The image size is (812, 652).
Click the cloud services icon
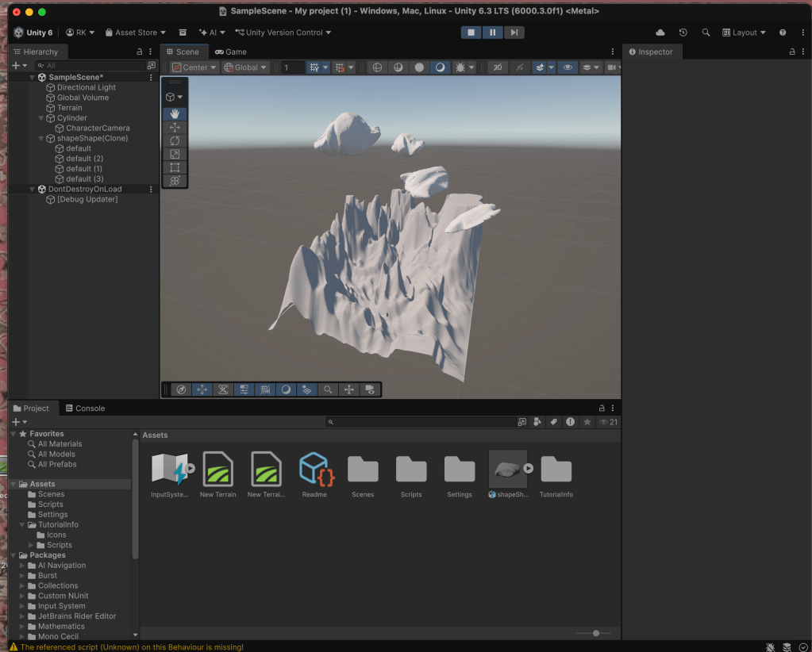tap(660, 33)
